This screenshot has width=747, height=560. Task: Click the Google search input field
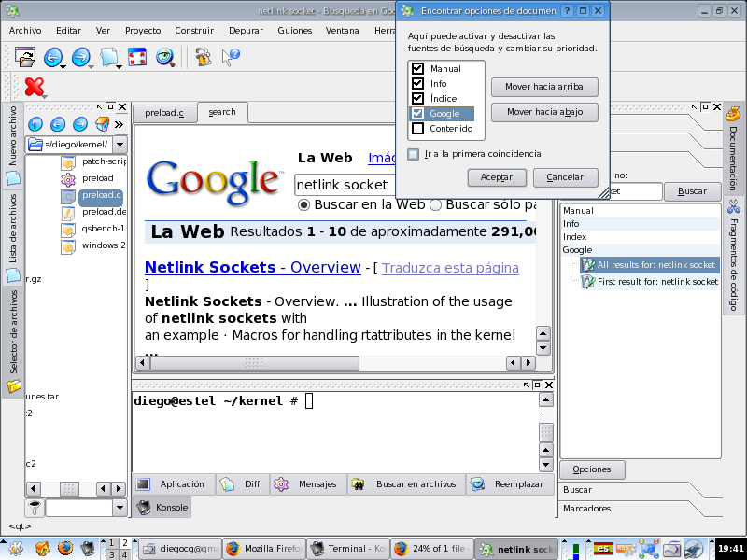[x=345, y=185]
